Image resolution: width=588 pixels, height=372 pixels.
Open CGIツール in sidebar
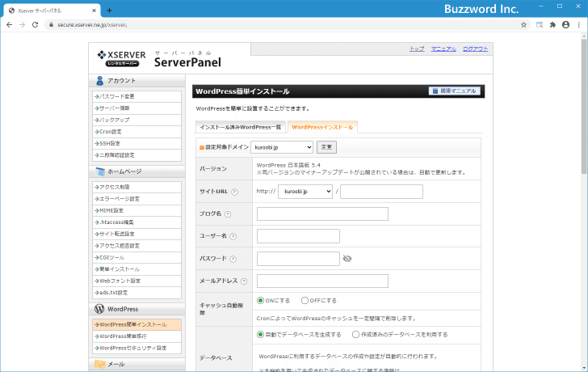click(x=136, y=257)
